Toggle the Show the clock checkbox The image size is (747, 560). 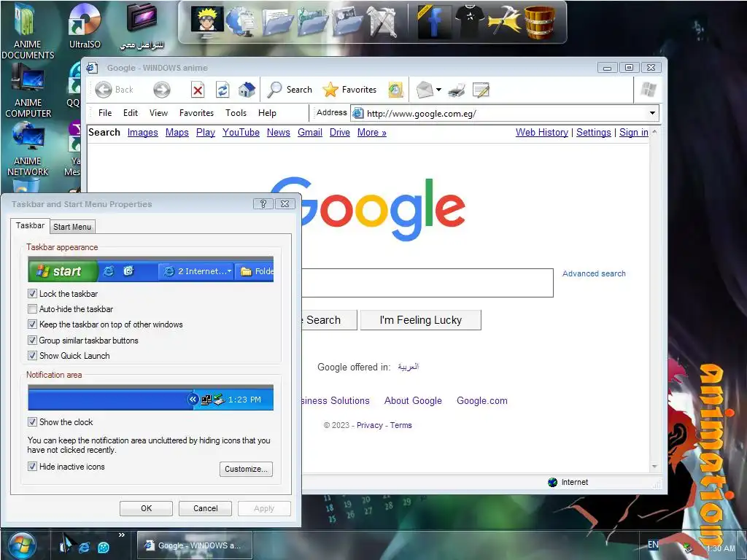click(x=32, y=422)
